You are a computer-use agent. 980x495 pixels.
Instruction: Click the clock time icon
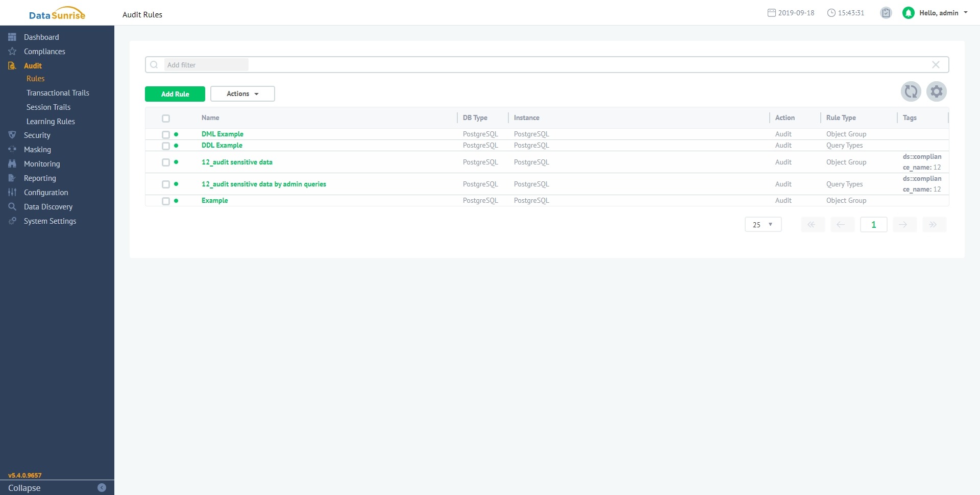point(831,13)
